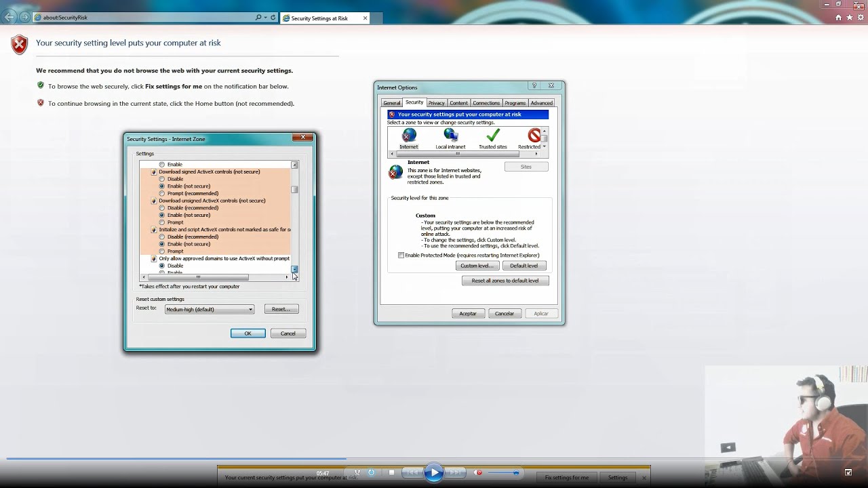Open the address bar search dropdown arrow
Screen dimensions: 868x488
[265, 18]
